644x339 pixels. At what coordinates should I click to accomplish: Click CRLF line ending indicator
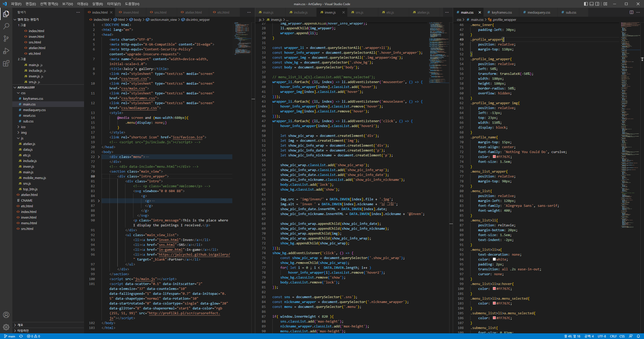coord(613,336)
